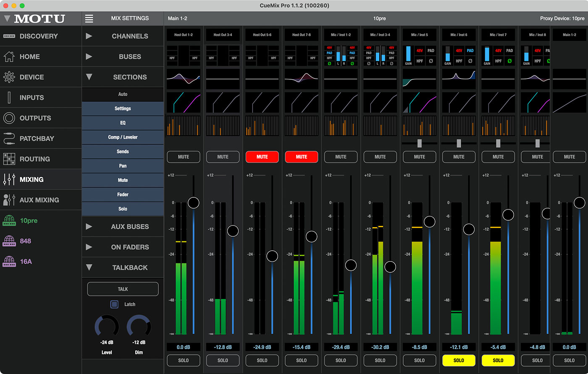
Task: Select the 848 device icon
Action: coord(9,241)
